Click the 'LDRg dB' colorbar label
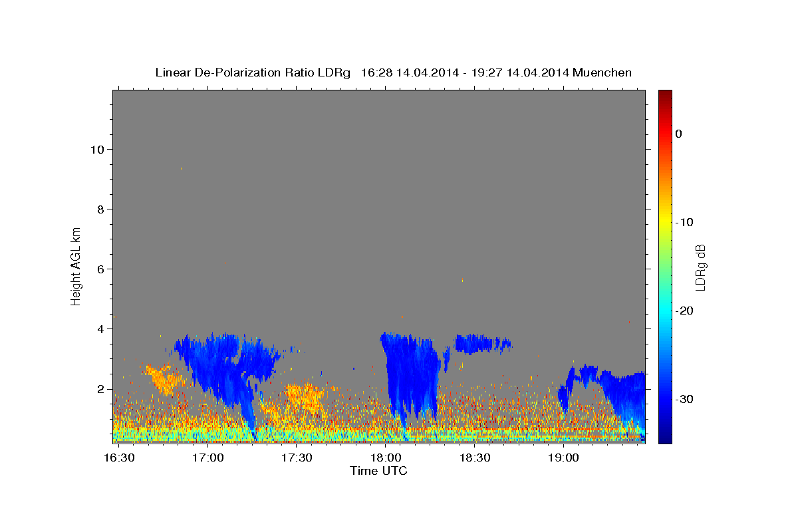The width and height of the screenshot is (798, 532). click(x=700, y=268)
